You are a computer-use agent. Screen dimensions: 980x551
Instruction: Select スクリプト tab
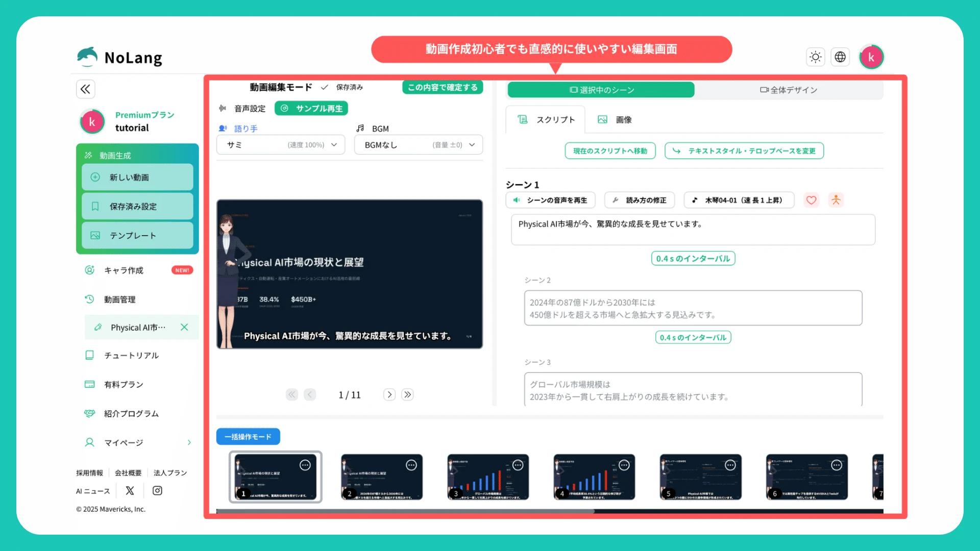click(x=546, y=119)
